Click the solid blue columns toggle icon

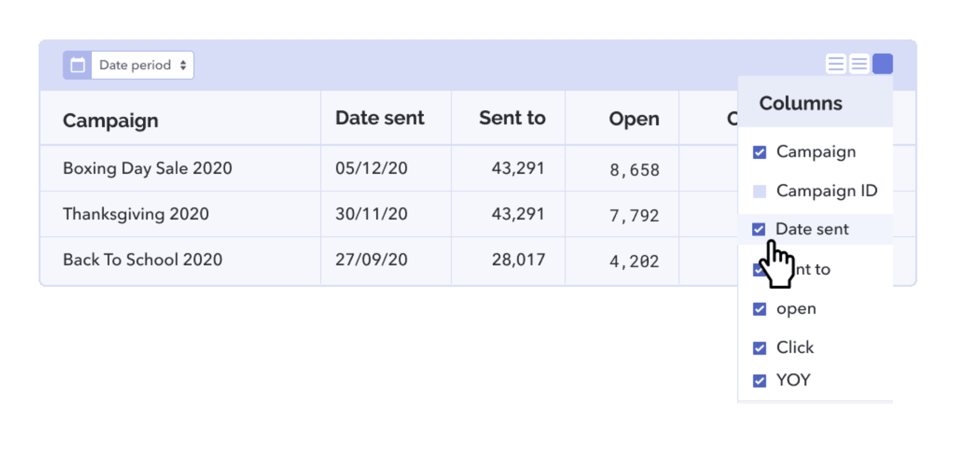pyautogui.click(x=882, y=64)
